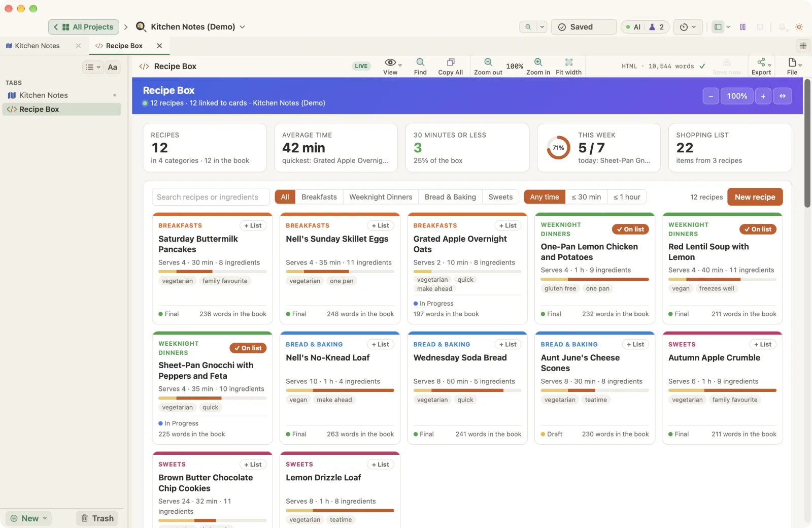This screenshot has height=528, width=812.
Task: Click the Aa font settings button
Action: coord(113,67)
